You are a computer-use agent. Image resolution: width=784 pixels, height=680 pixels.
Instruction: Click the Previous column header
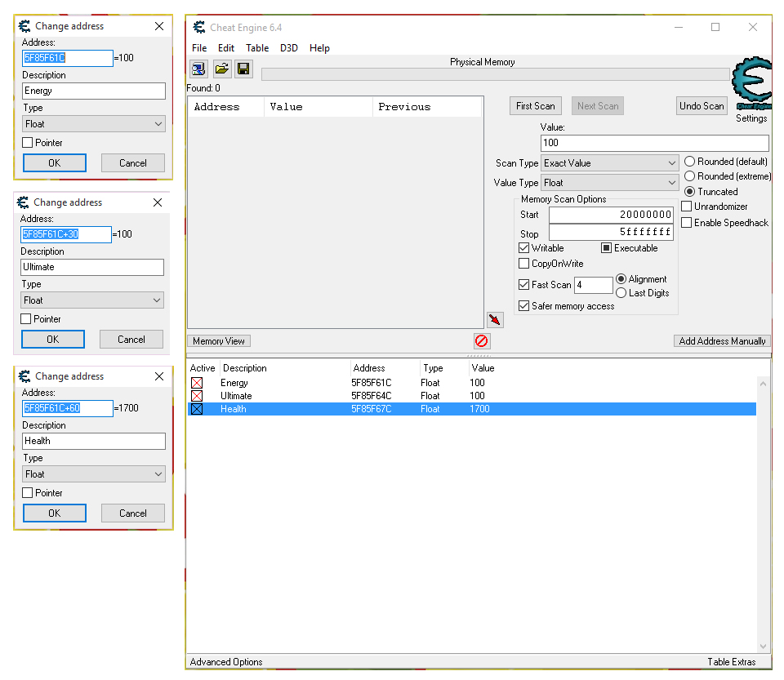coord(427,107)
